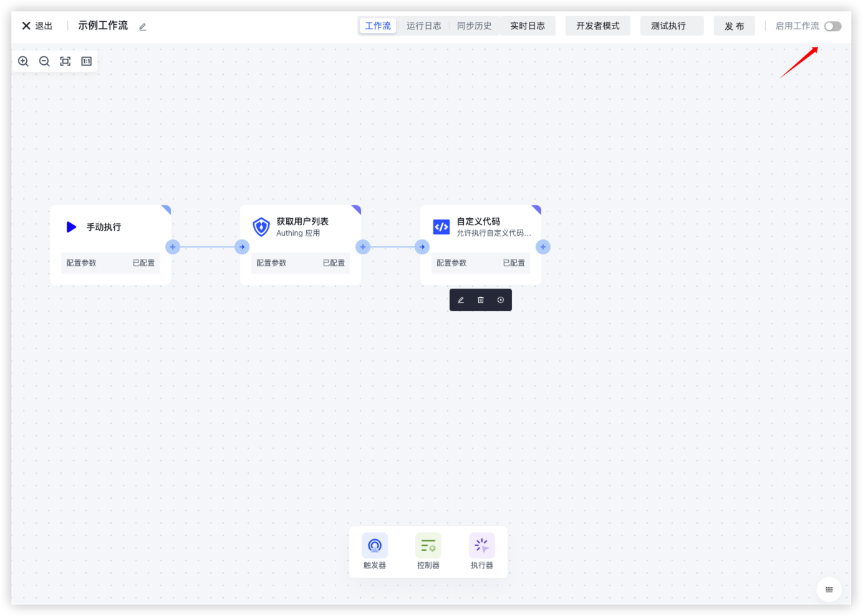Click plus connector after 自定义代码 node
Viewport: 863px width, 616px height.
point(543,247)
